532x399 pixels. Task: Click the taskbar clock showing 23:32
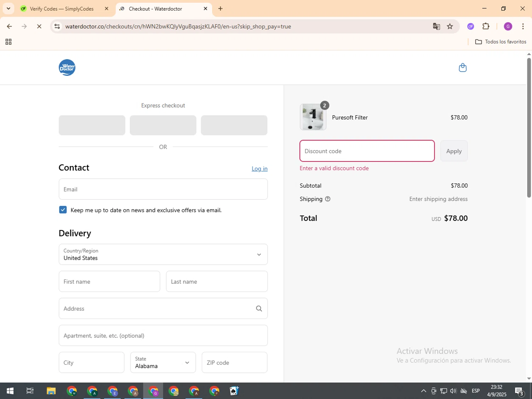497,391
